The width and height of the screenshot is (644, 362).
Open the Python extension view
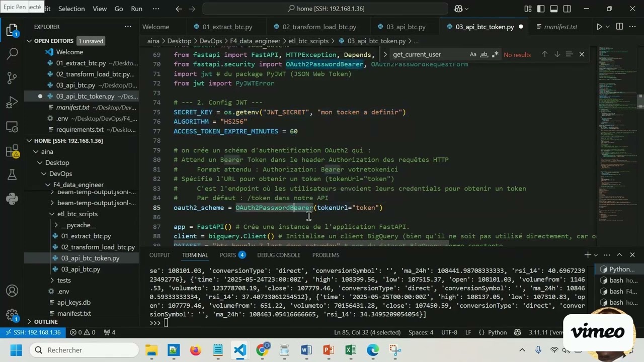pos(12,199)
